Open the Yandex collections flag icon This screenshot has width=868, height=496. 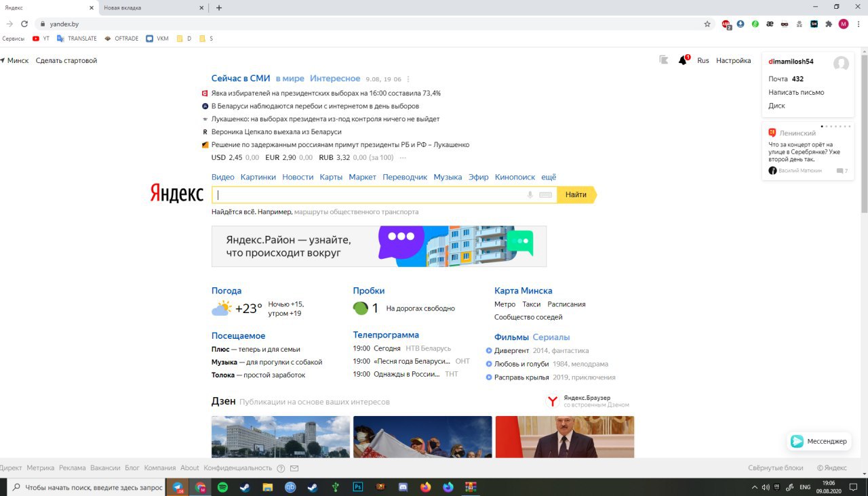click(x=664, y=60)
